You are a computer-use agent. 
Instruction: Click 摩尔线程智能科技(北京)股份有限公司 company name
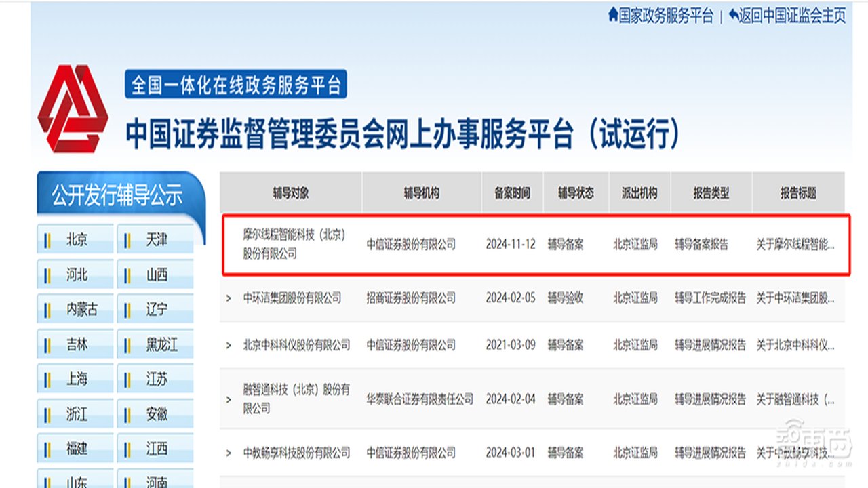[294, 245]
